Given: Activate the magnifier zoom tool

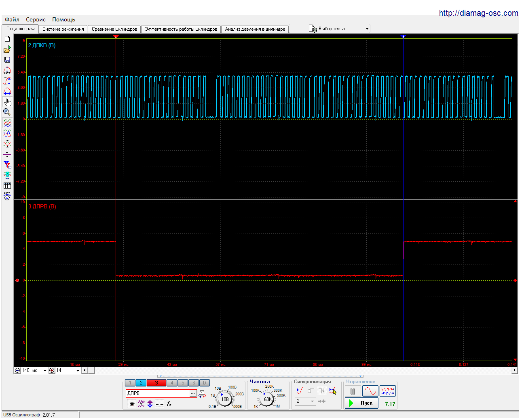Looking at the screenshot, I should click(7, 112).
